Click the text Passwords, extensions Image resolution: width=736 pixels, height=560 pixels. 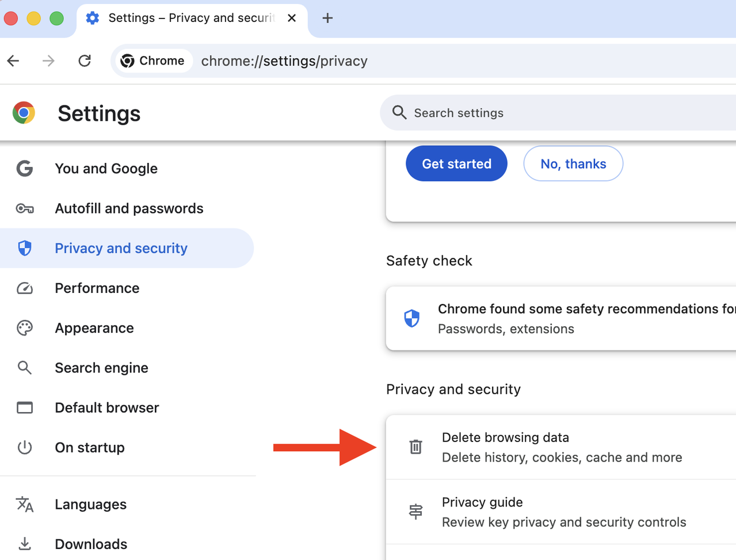tap(506, 329)
